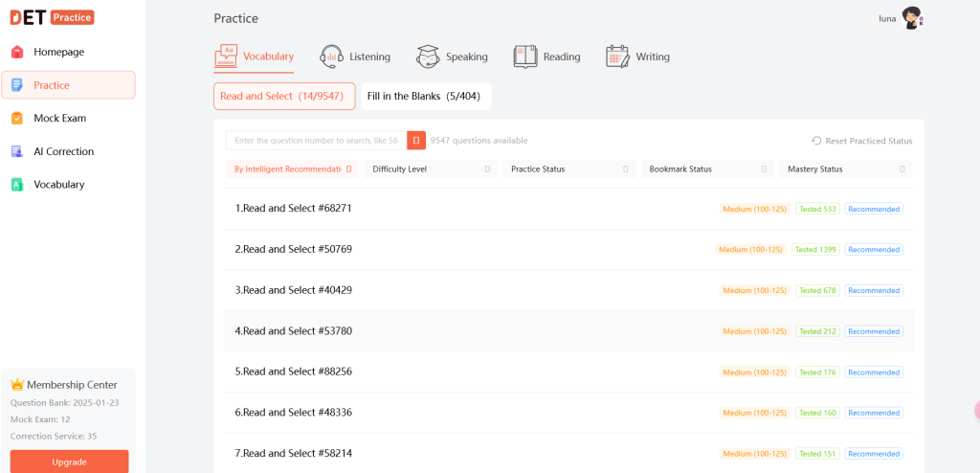The width and height of the screenshot is (980, 473).
Task: Open the Practice Status dropdown
Action: point(568,169)
